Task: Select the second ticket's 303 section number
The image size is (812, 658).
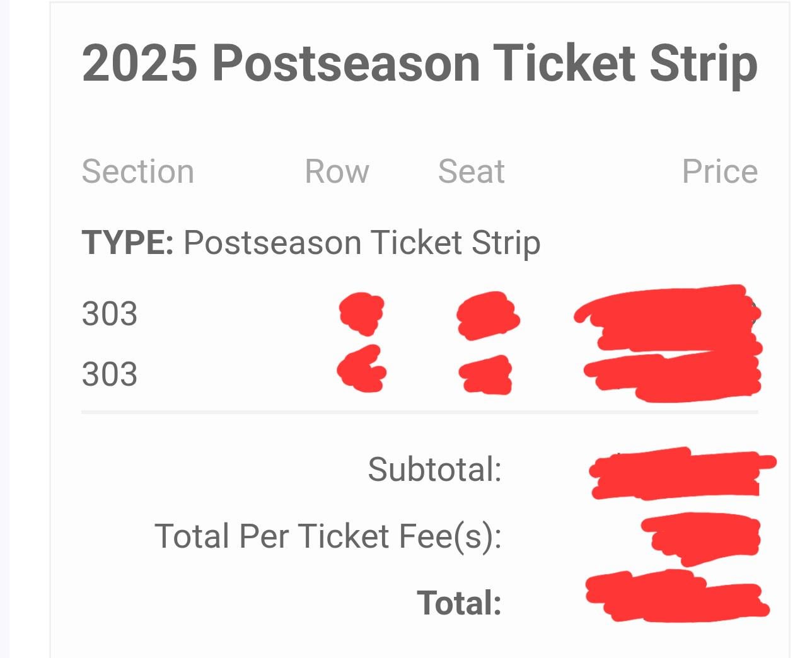Action: (109, 374)
